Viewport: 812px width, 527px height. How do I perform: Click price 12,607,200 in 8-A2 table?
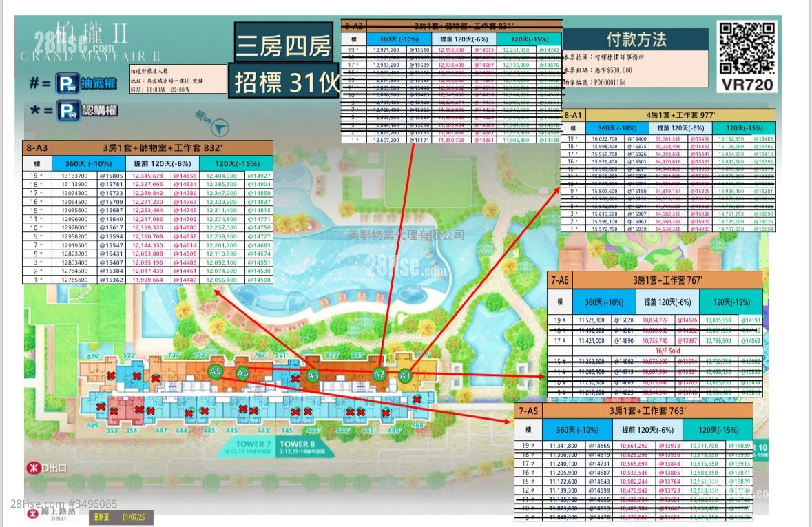coord(386,141)
